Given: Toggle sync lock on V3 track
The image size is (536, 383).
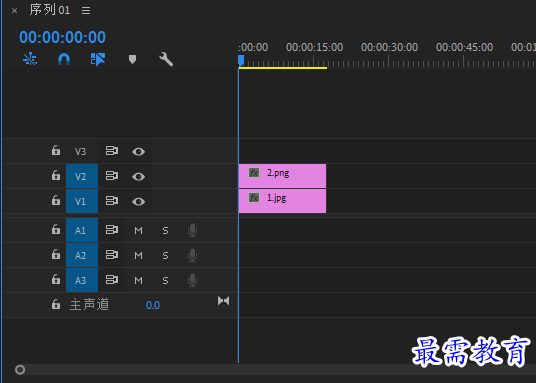Looking at the screenshot, I should pos(111,151).
